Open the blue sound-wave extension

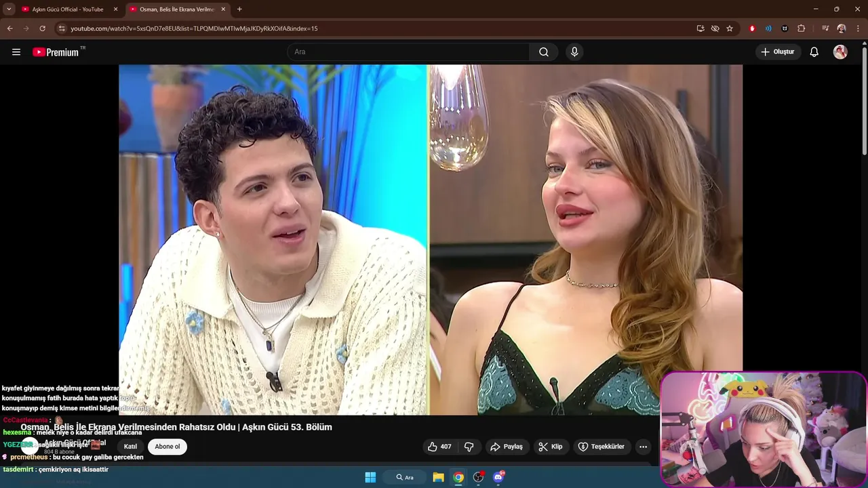(x=768, y=28)
